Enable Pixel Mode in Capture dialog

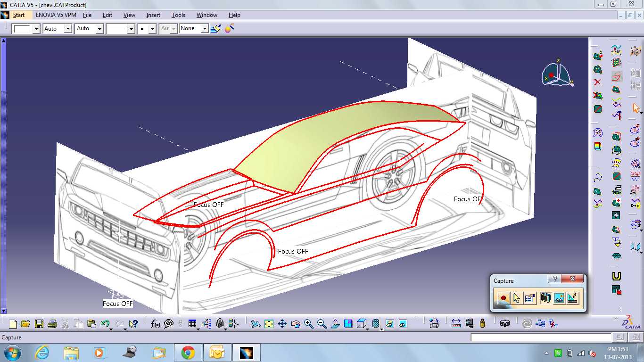tap(559, 298)
